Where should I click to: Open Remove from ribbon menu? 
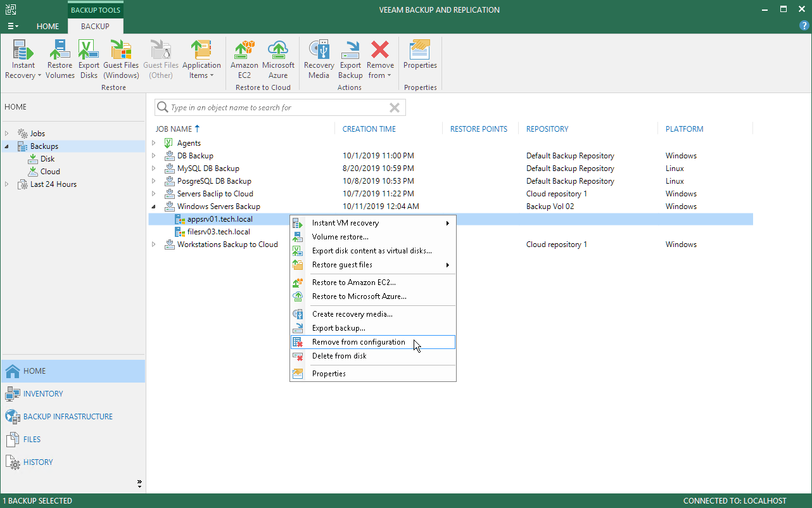click(x=380, y=60)
